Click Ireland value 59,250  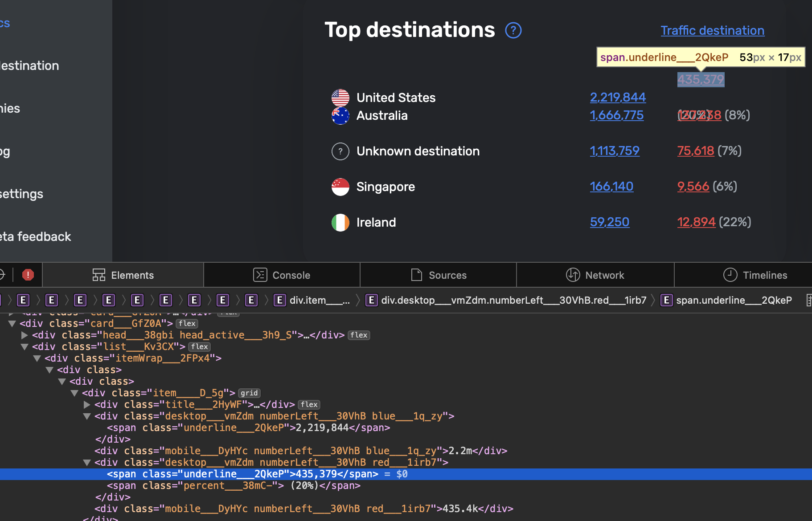(610, 222)
